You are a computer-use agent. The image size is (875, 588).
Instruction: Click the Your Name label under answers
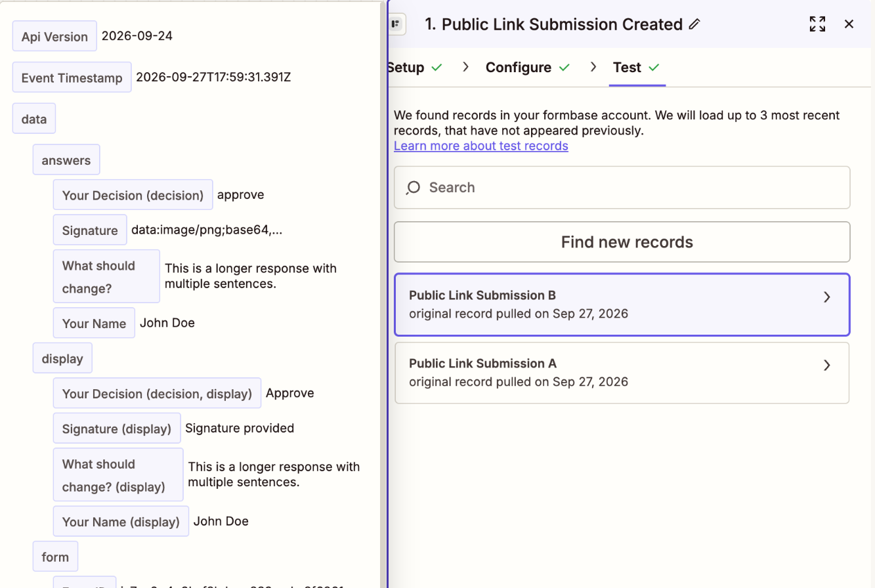click(94, 323)
